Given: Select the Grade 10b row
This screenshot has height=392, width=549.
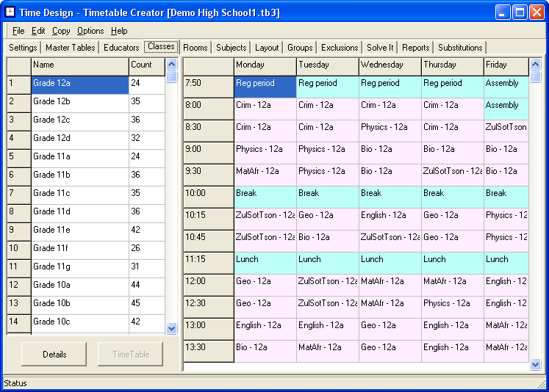Looking at the screenshot, I should click(x=80, y=303).
